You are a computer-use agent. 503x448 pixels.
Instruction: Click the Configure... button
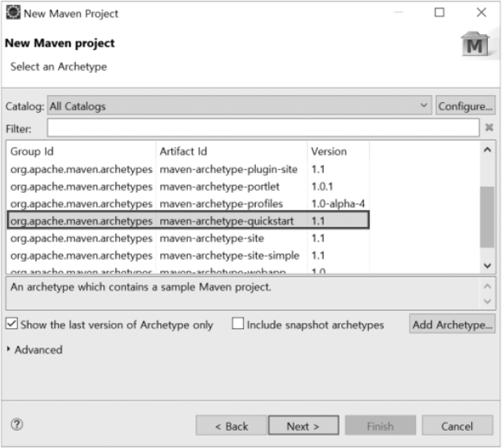click(x=465, y=106)
